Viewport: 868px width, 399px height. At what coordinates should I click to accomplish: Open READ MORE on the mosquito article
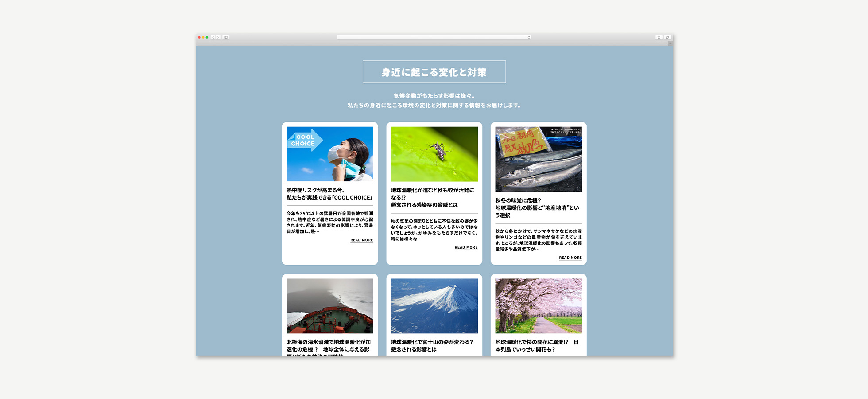[x=466, y=248]
